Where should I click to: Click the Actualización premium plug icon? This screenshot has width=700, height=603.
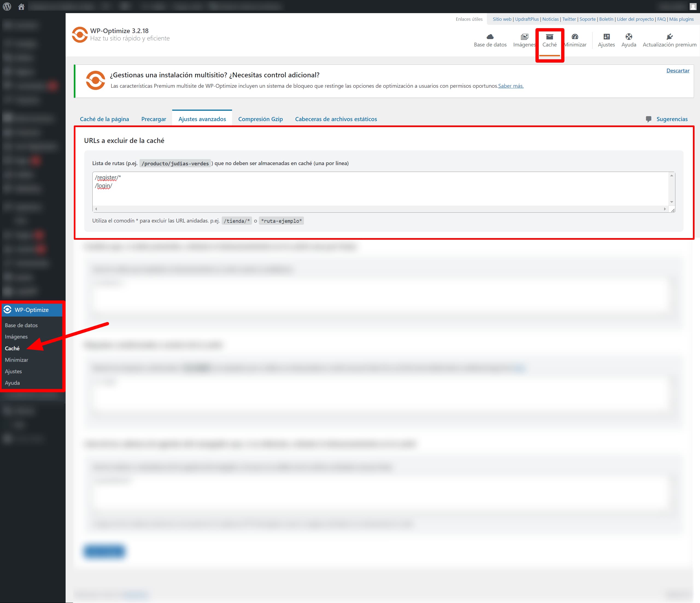(669, 36)
